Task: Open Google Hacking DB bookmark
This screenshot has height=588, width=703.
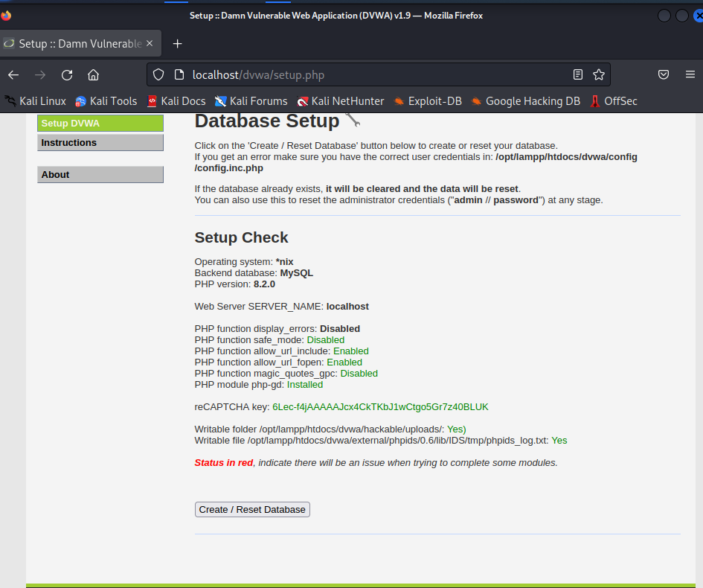Action: 526,101
